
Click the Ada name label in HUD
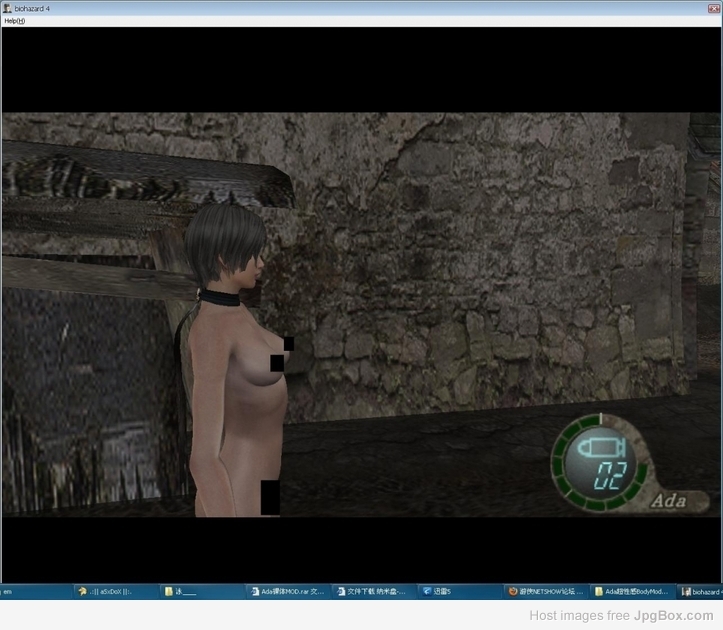pyautogui.click(x=669, y=500)
